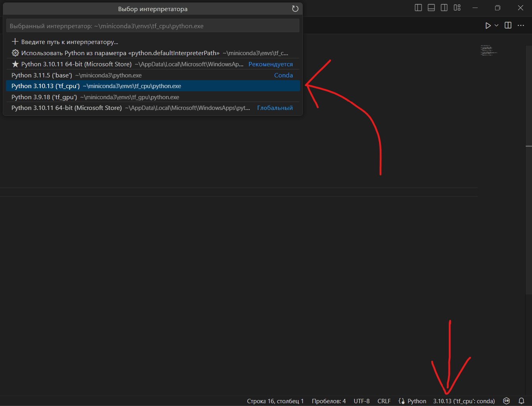Viewport: 532px width, 406px height.
Task: Toggle the secondary side bar layout icon
Action: 444,8
